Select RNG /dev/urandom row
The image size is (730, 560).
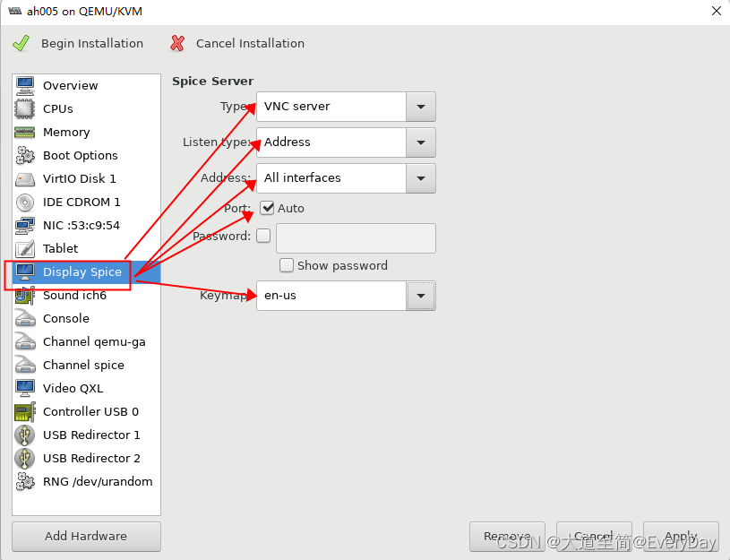pos(87,481)
